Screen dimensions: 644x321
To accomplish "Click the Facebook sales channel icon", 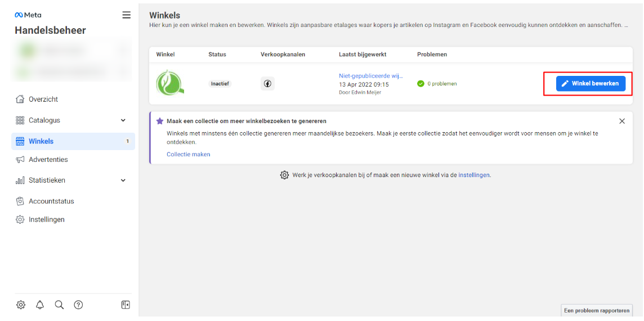I will click(x=267, y=84).
